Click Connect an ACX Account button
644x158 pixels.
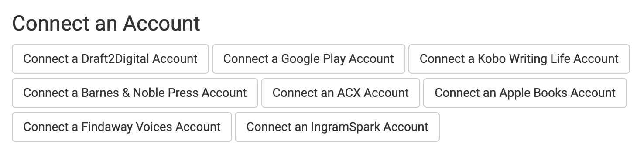click(x=341, y=93)
